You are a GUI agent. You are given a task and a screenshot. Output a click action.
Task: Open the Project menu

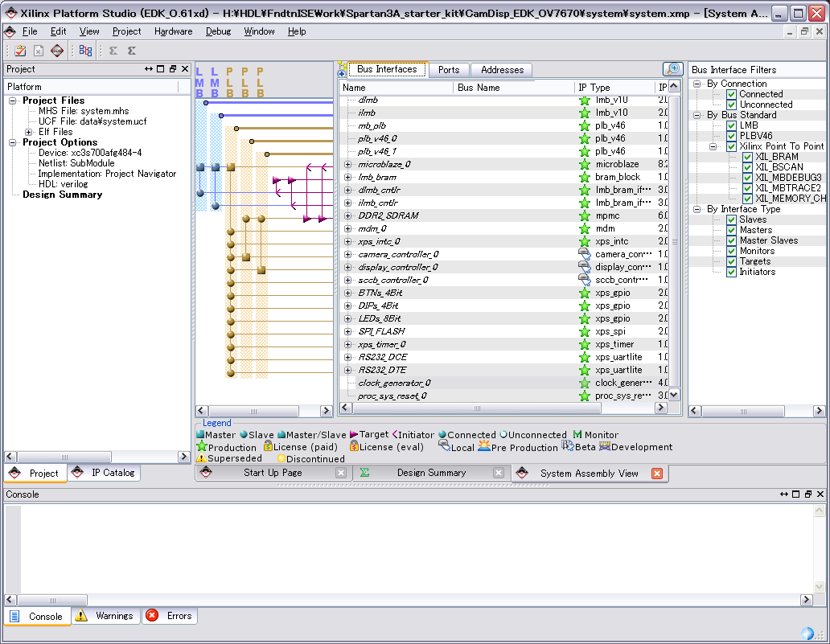point(126,31)
